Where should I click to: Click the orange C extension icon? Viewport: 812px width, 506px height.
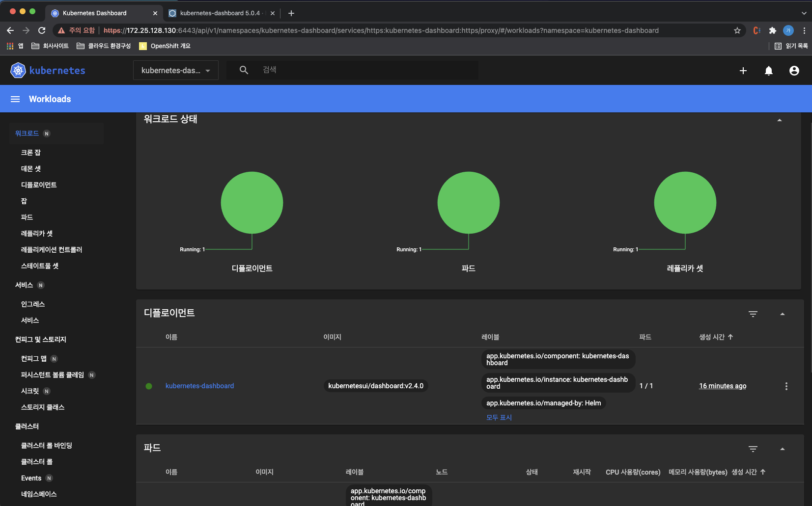[757, 30]
